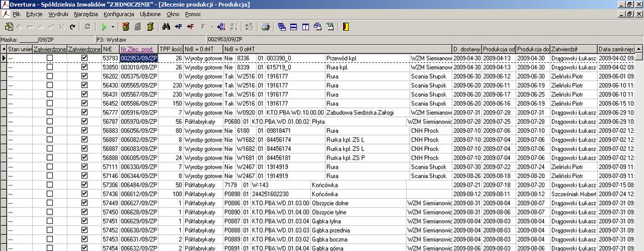Select cell Zabudowa Siedziska Załogi
644x251 pixels.
tap(367, 113)
